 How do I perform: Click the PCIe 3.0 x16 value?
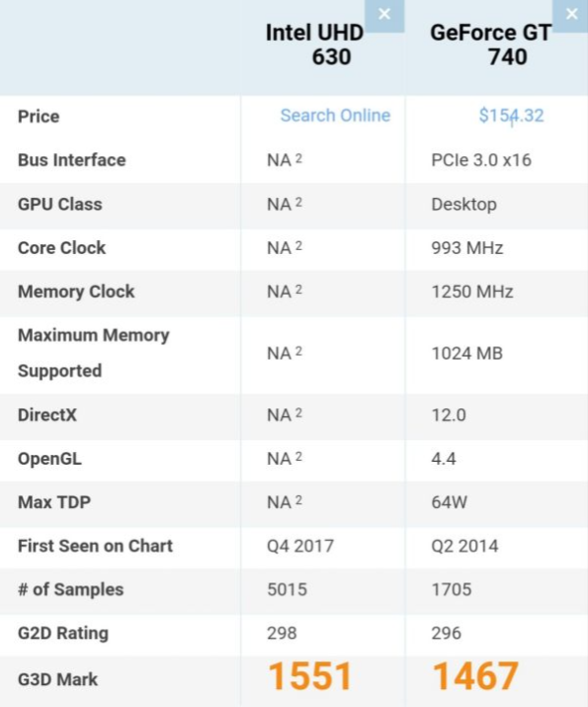(x=481, y=160)
